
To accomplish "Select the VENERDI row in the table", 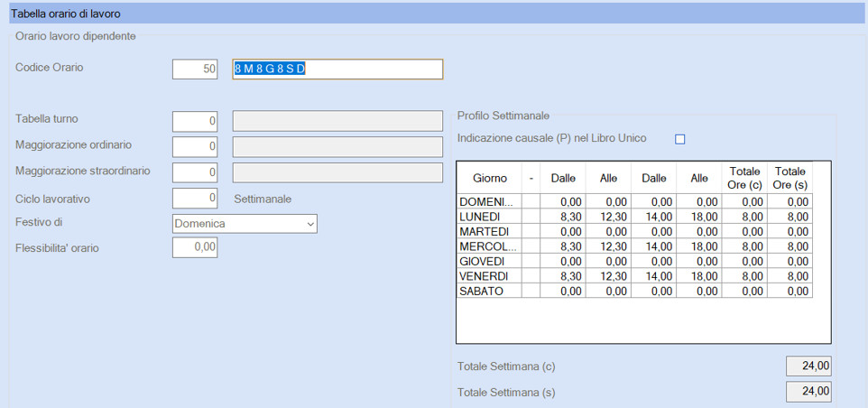I will pyautogui.click(x=634, y=276).
